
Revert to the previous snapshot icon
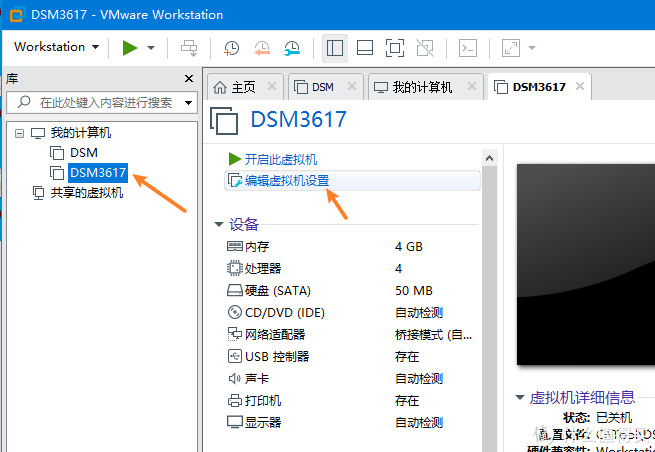(262, 48)
